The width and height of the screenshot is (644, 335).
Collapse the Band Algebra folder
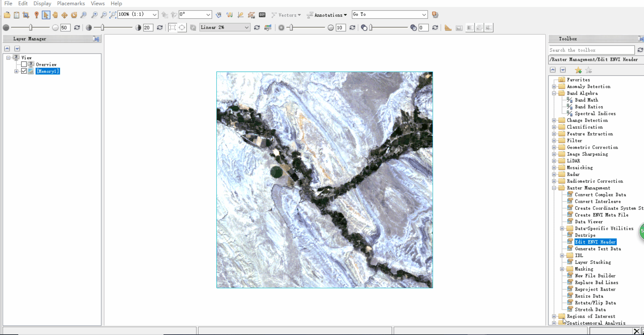554,93
